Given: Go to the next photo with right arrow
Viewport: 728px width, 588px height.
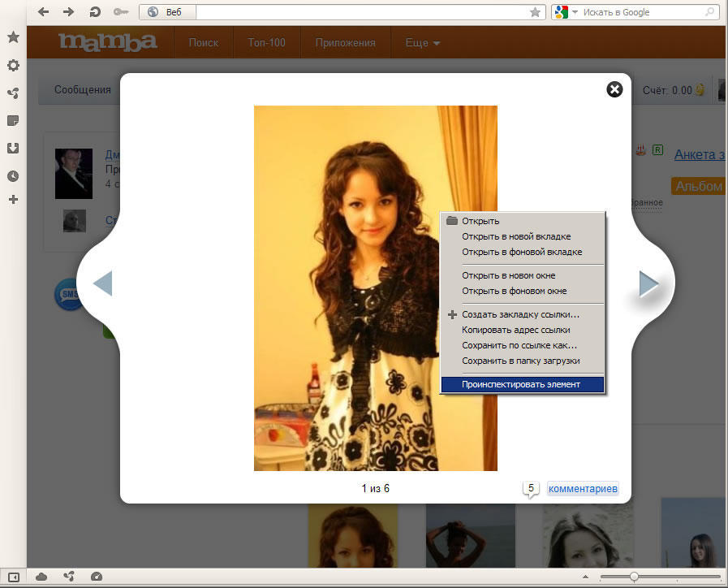Looking at the screenshot, I should click(x=648, y=283).
